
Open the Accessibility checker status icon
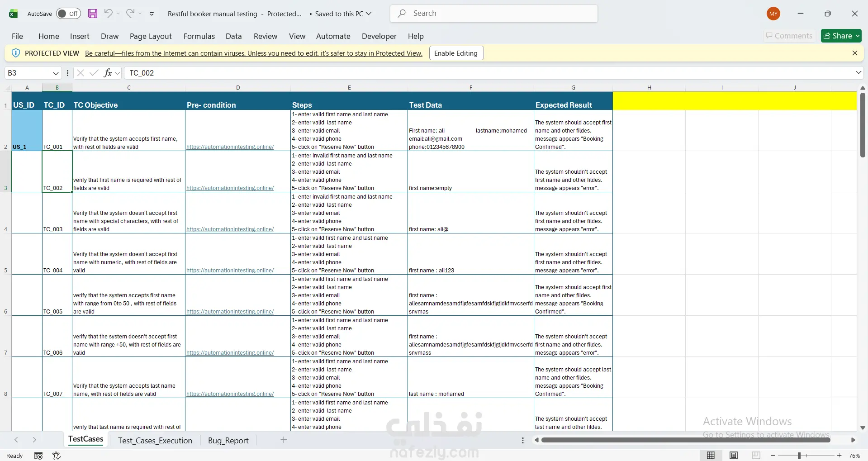57,456
